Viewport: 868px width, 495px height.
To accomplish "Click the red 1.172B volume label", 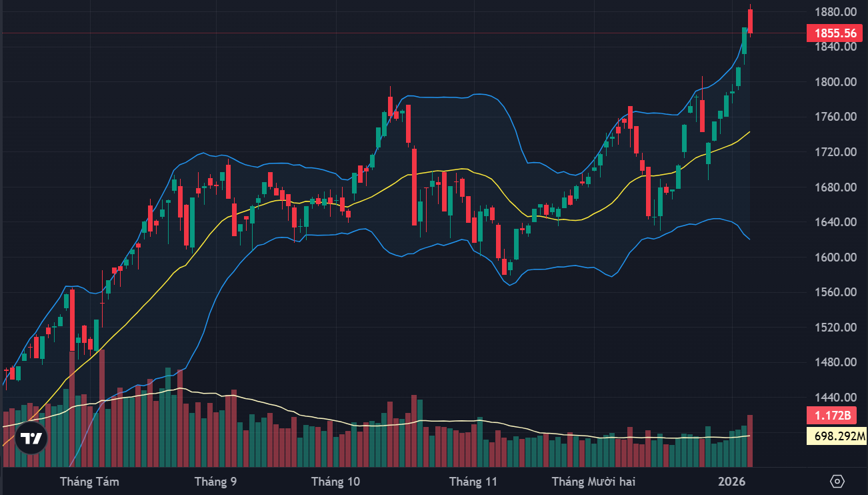I will point(831,415).
